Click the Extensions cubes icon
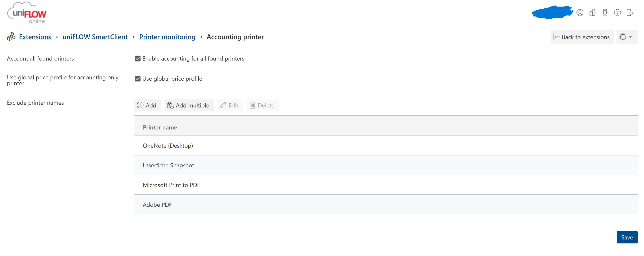Viewport: 644px width, 256px height. pos(11,37)
